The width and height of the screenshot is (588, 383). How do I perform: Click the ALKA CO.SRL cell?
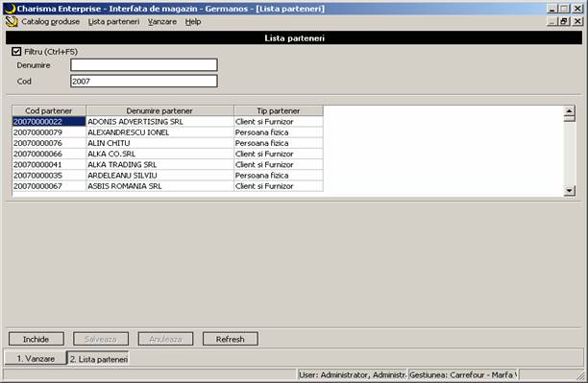click(x=159, y=154)
